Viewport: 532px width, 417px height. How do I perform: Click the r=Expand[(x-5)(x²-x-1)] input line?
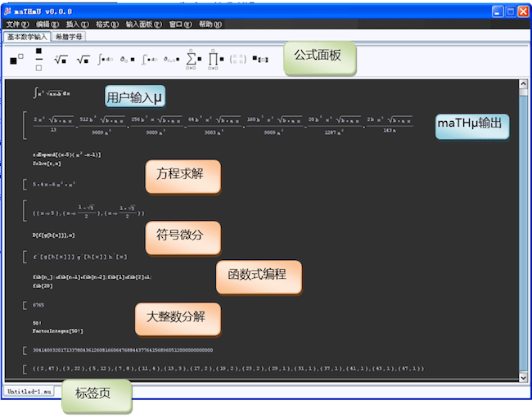(x=67, y=155)
